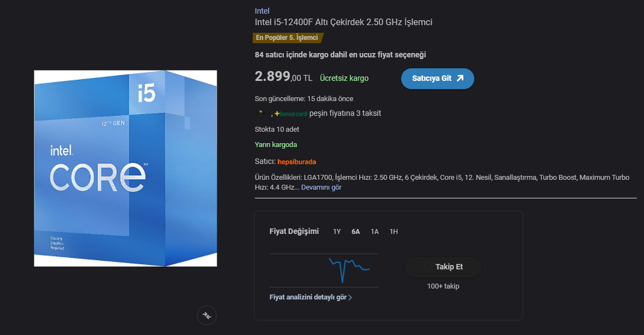Click the peşin fiyatına 3 taksit text

[x=345, y=113]
